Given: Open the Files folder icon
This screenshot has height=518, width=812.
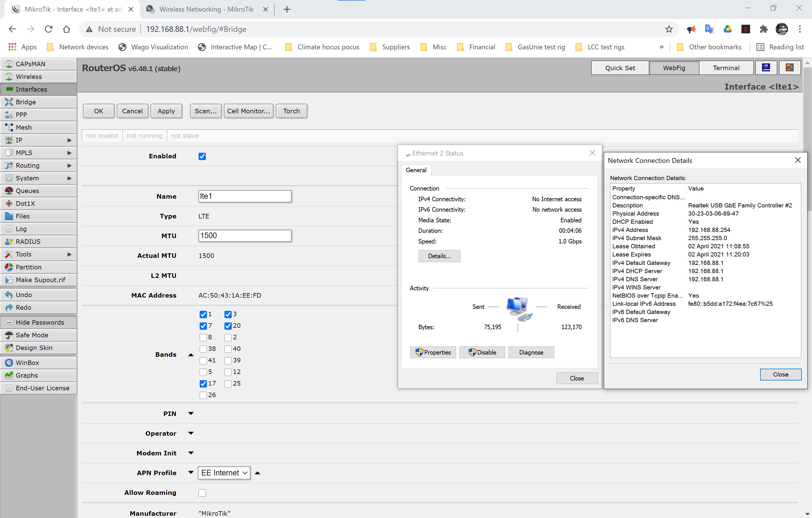Looking at the screenshot, I should 9,216.
